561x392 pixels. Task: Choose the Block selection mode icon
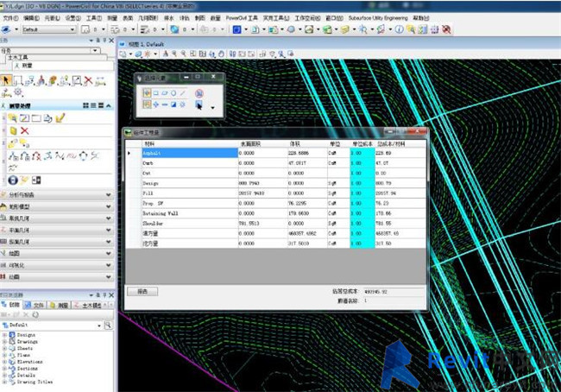pos(156,93)
